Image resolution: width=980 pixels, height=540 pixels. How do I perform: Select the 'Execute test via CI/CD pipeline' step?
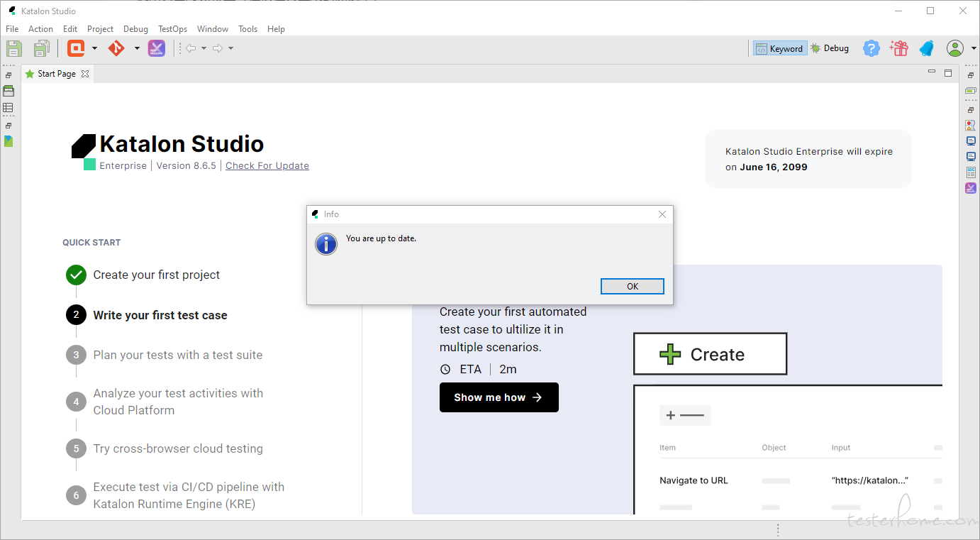[189, 495]
